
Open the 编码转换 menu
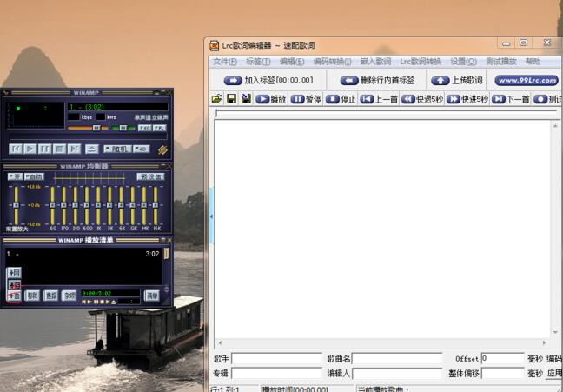click(x=332, y=62)
